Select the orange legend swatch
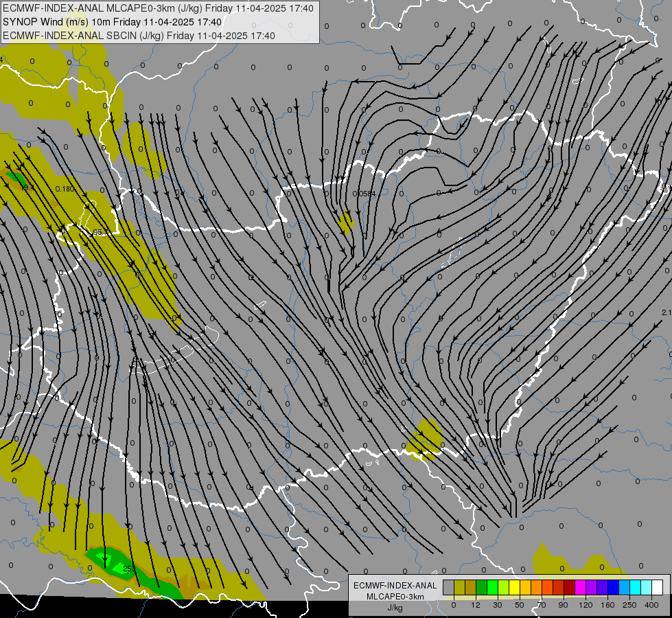This screenshot has height=618, width=672. [x=537, y=587]
